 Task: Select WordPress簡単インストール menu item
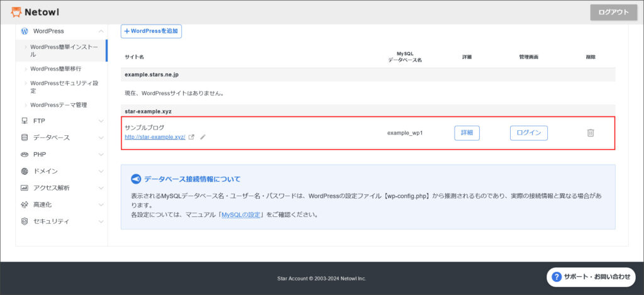coord(62,50)
